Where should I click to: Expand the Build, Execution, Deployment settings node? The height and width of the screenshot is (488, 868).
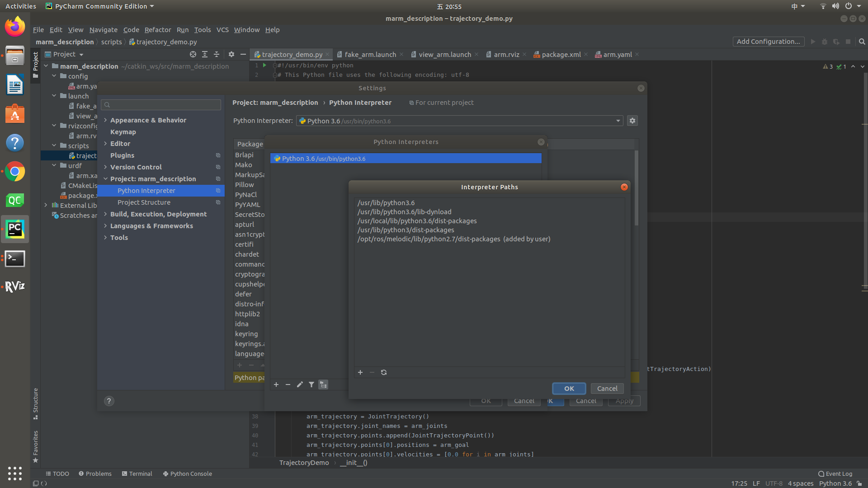[x=105, y=214]
